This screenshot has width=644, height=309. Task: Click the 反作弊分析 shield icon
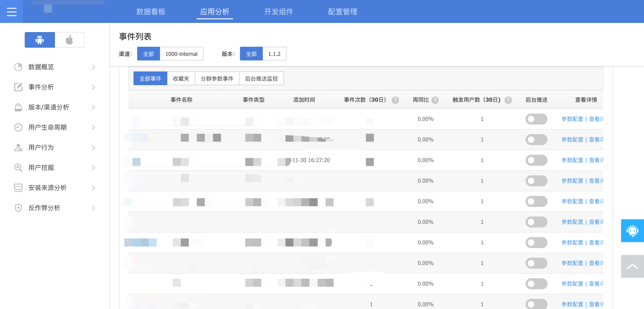coord(18,208)
